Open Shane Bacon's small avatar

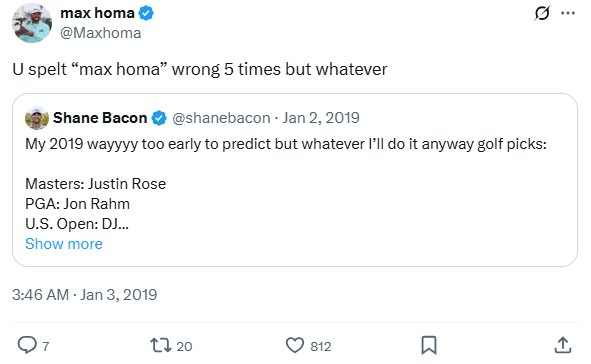[37, 118]
